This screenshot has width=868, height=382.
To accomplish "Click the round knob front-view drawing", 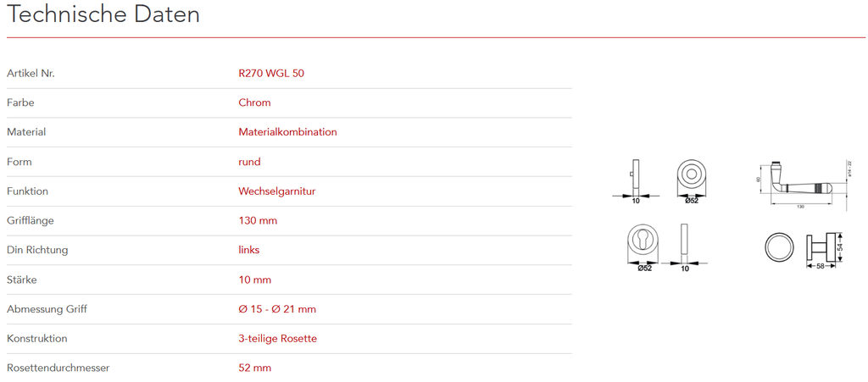I will (x=780, y=246).
